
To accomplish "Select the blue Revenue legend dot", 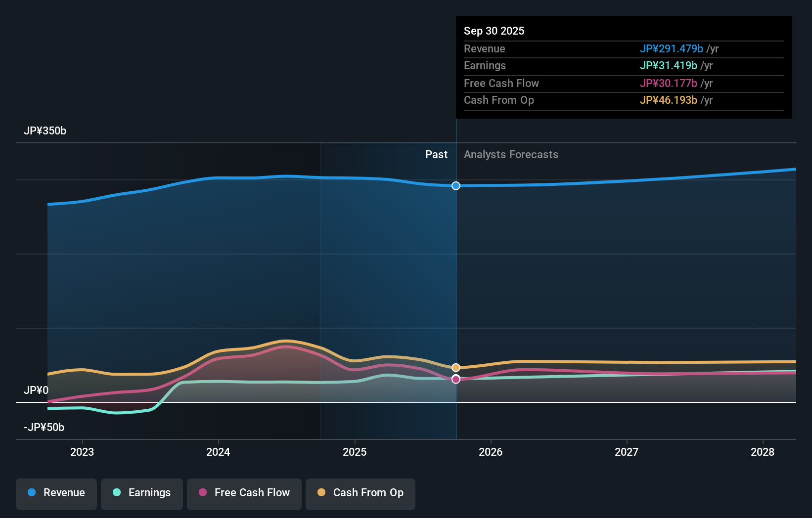I will pos(32,493).
